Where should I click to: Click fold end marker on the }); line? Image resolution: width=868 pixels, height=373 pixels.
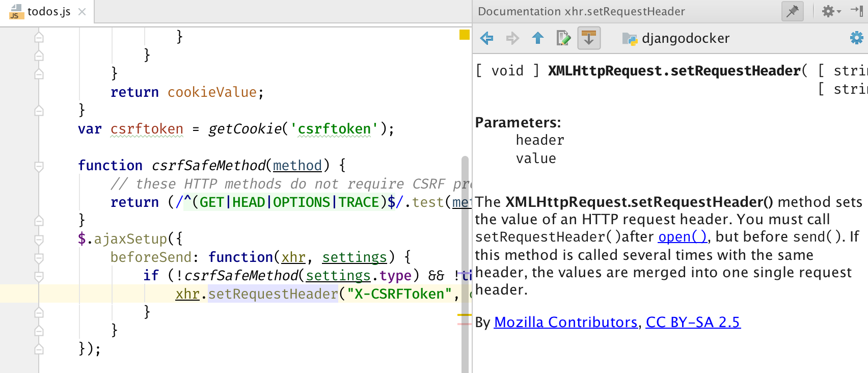pyautogui.click(x=39, y=349)
